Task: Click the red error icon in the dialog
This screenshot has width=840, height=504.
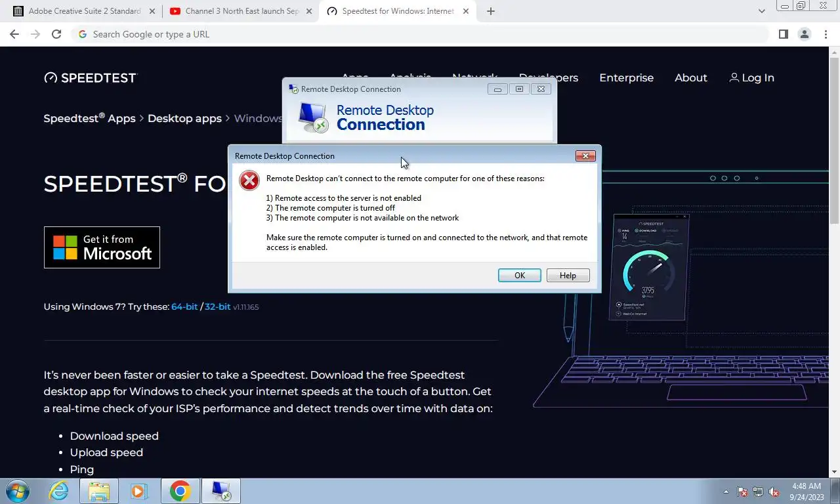Action: pos(249,180)
